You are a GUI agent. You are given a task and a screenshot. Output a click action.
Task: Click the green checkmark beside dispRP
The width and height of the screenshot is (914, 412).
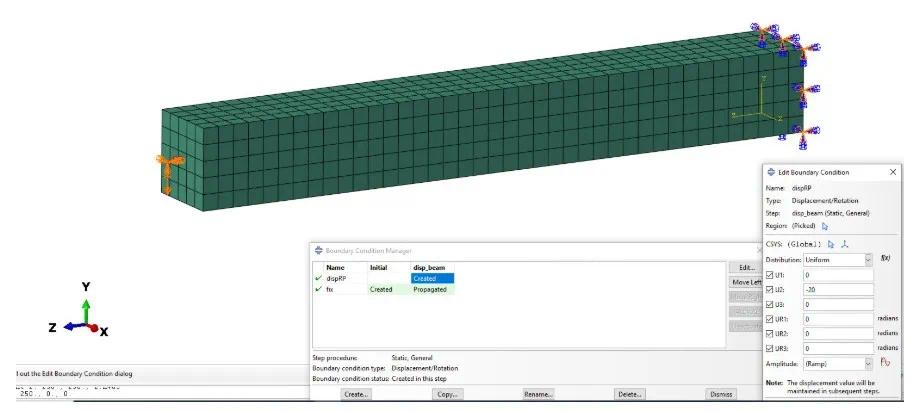(x=319, y=278)
